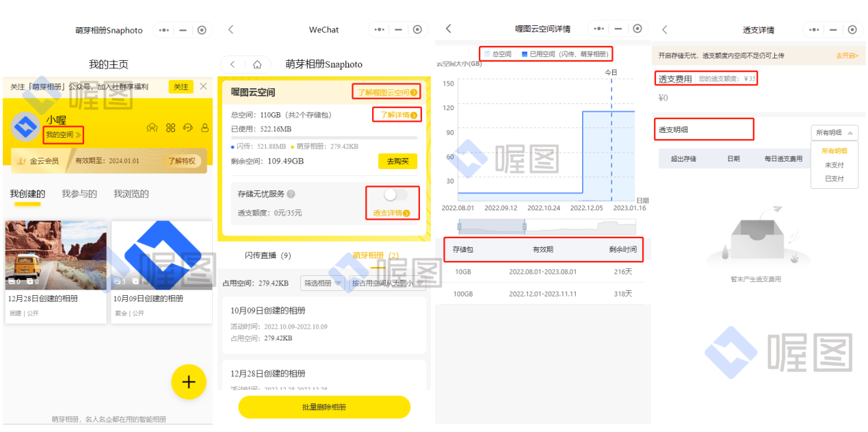868x432 pixels.
Task: Switch to the 我创建的 tab
Action: 27,194
